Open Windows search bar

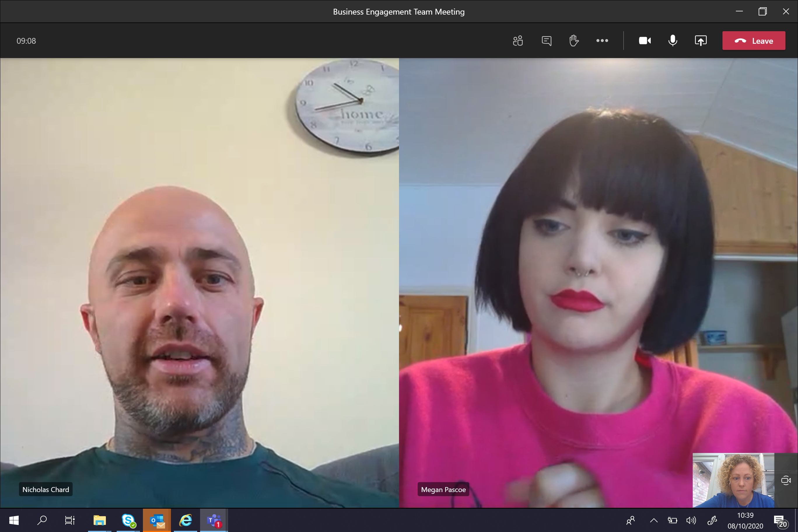click(41, 520)
